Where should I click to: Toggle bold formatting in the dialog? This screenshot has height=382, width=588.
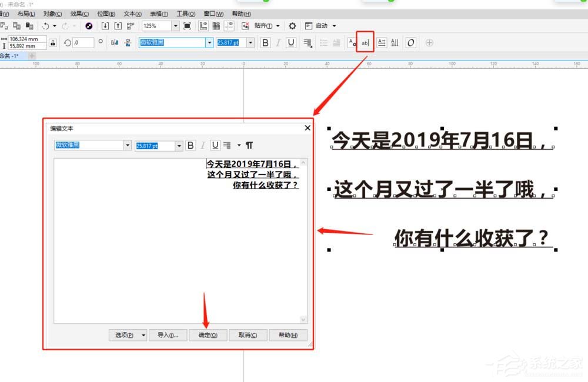pos(190,145)
